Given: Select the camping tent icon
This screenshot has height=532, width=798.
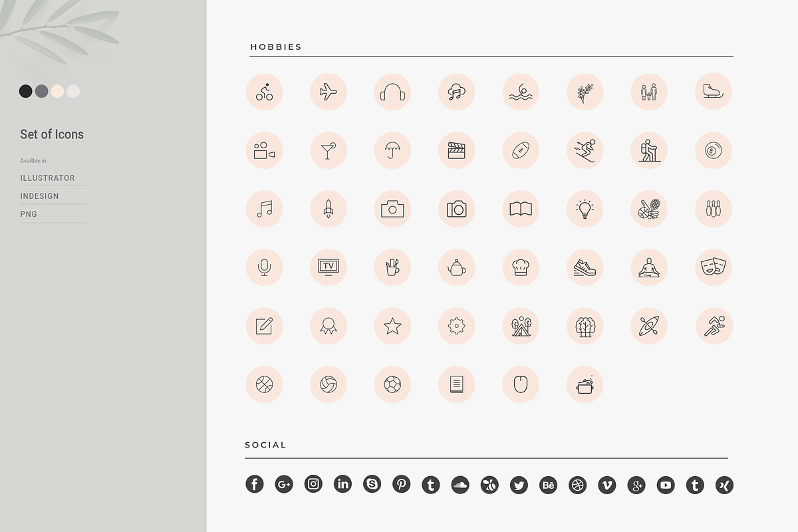Looking at the screenshot, I should pos(521,326).
